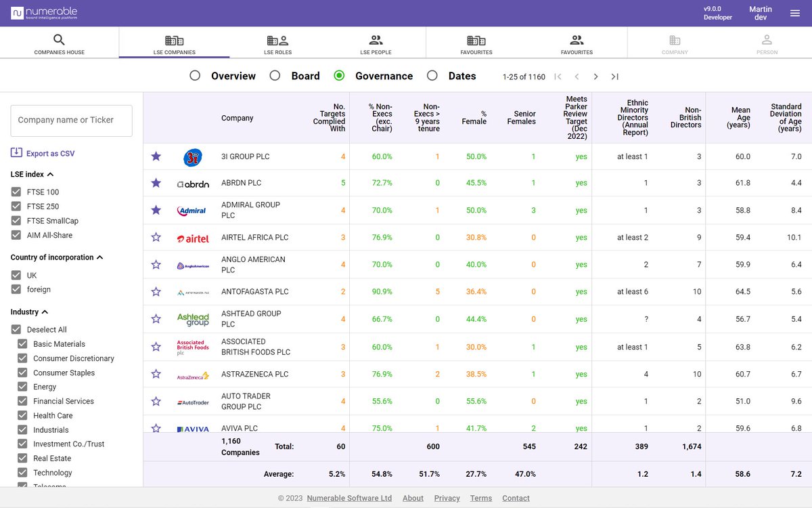Uncheck the AIM All-Share checkbox
The image size is (812, 508).
coord(16,235)
